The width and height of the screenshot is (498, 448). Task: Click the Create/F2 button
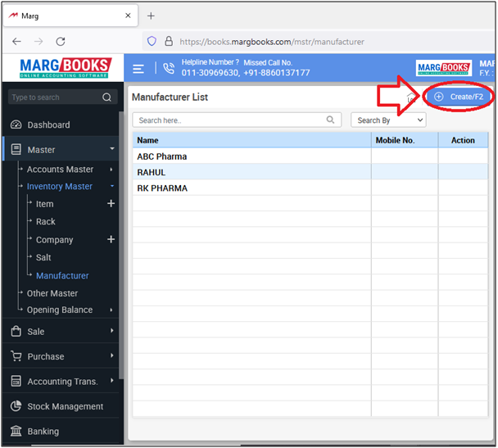(x=459, y=97)
